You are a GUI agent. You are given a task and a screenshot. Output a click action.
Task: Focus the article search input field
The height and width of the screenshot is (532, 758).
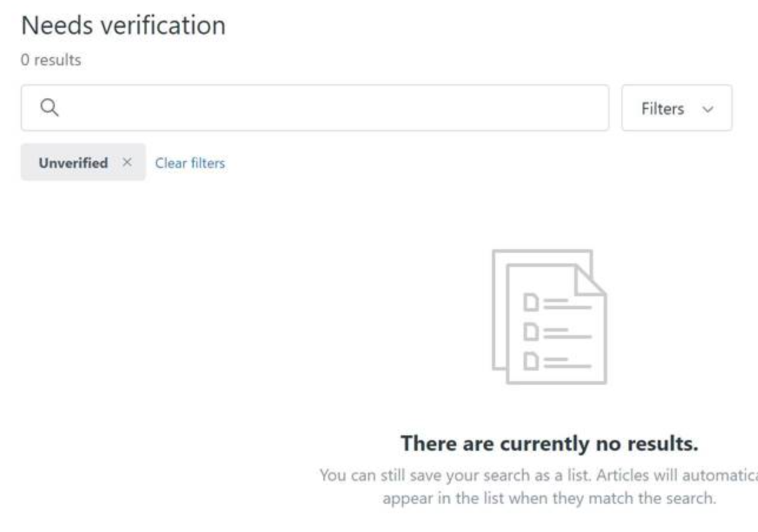point(330,108)
